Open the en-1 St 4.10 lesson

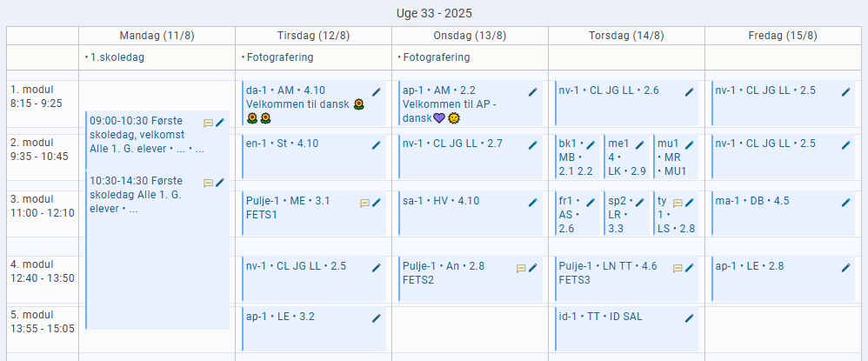click(x=314, y=157)
